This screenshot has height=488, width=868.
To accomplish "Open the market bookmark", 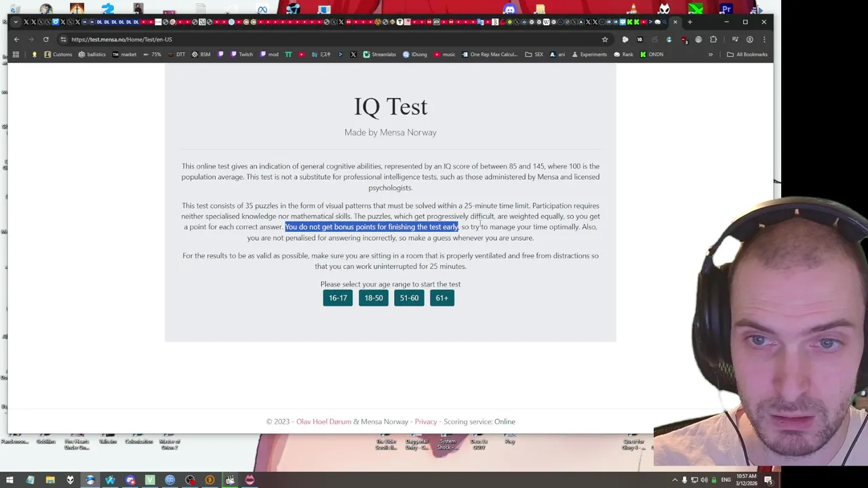I will pyautogui.click(x=124, y=54).
